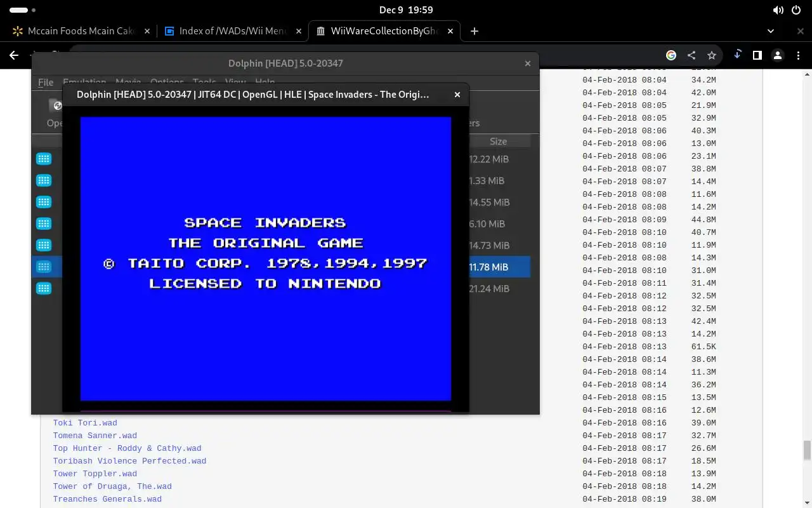This screenshot has height=508, width=812.
Task: Open Toki Tori.wad link
Action: click(85, 423)
